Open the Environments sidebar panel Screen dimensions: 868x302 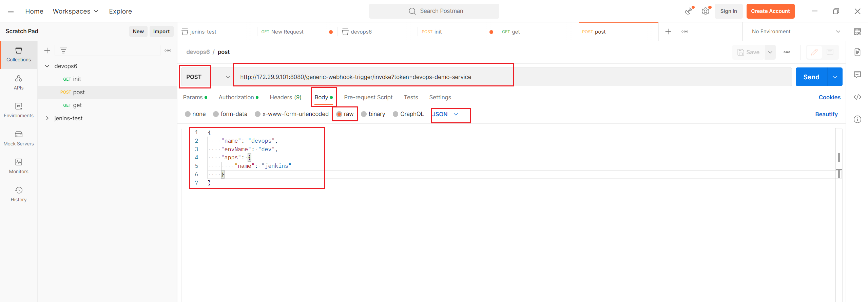pyautogui.click(x=19, y=110)
